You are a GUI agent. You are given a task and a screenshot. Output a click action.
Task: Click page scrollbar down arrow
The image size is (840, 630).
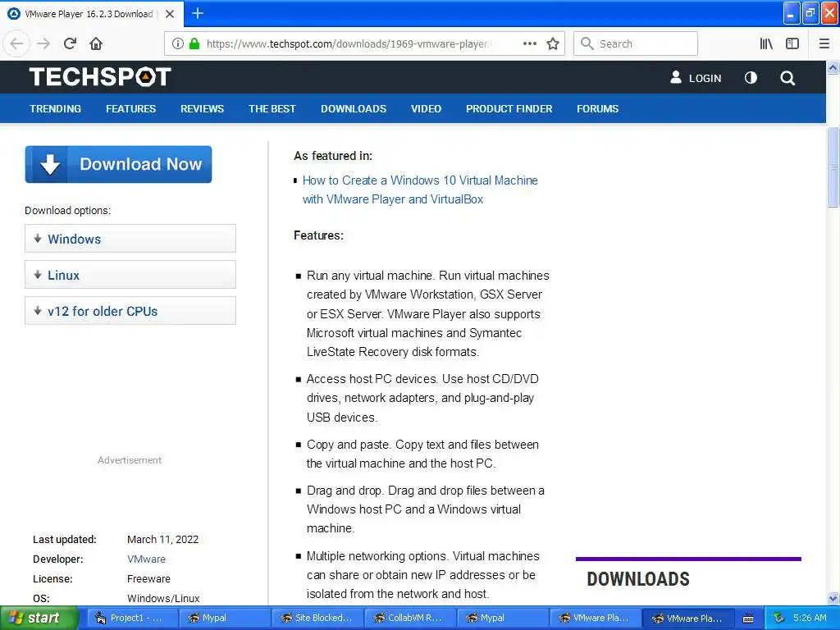pos(833,598)
